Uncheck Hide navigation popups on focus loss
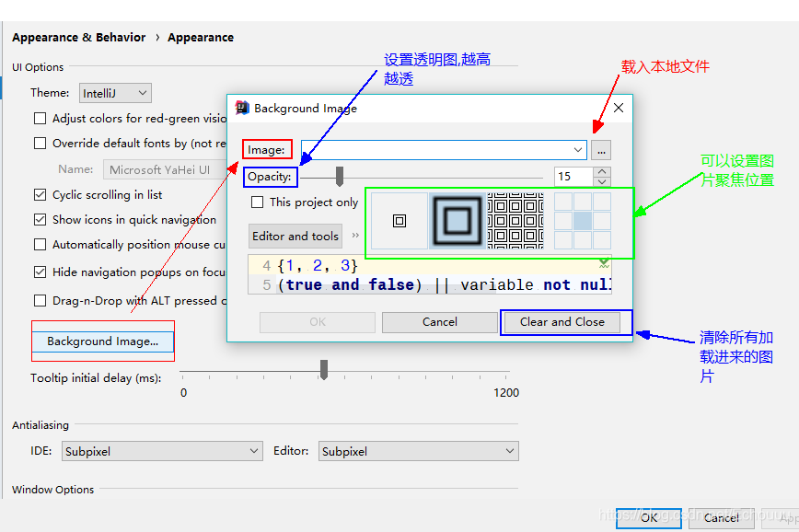The image size is (799, 532). coord(40,272)
